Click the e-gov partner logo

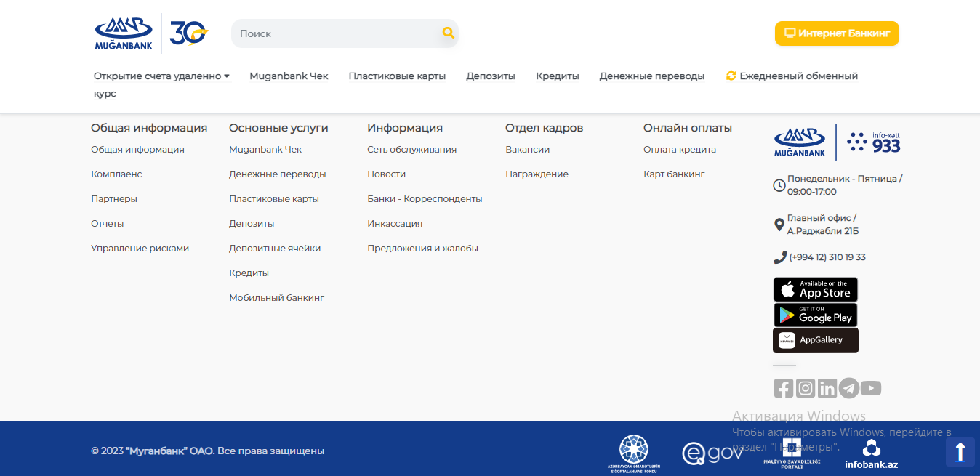pos(712,453)
